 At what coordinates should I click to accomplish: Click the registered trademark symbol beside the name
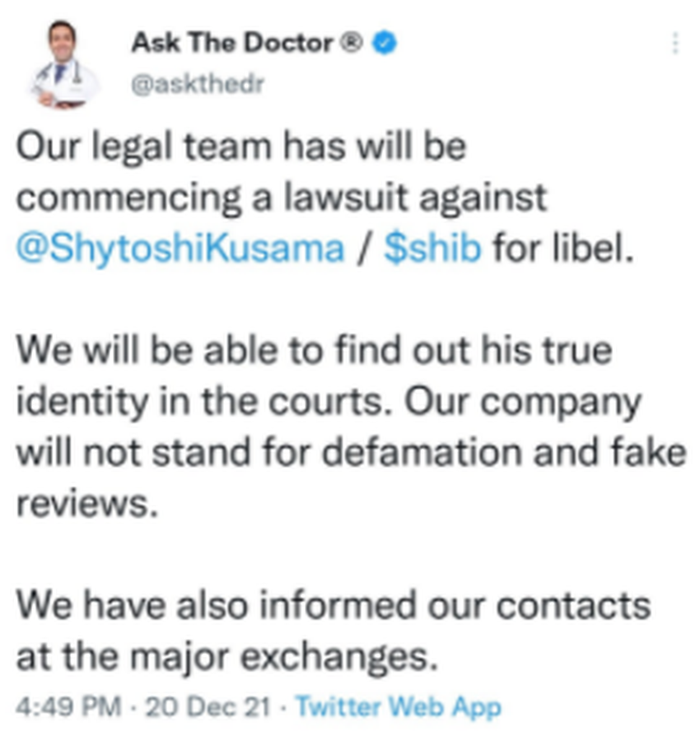[x=351, y=43]
